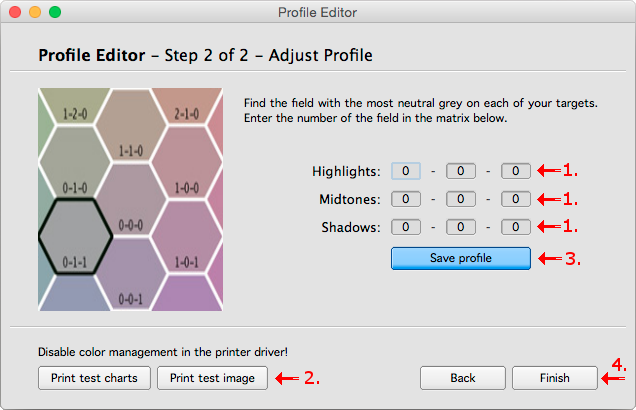Go Back to previous step
636x410 pixels.
point(462,378)
